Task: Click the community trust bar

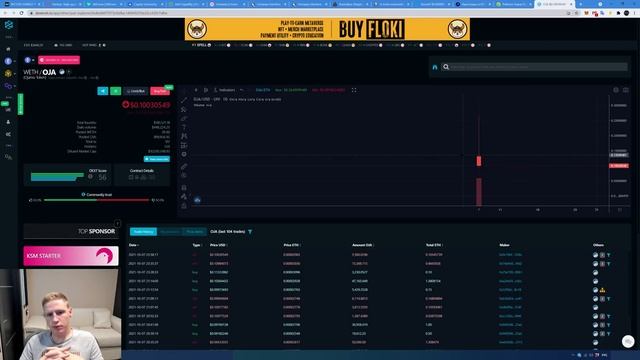Action: pyautogui.click(x=96, y=200)
